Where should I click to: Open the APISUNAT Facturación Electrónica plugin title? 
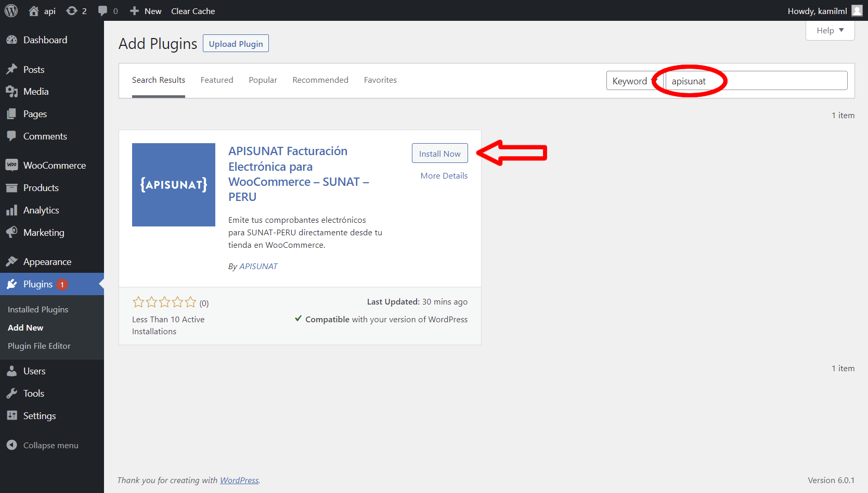click(x=299, y=174)
